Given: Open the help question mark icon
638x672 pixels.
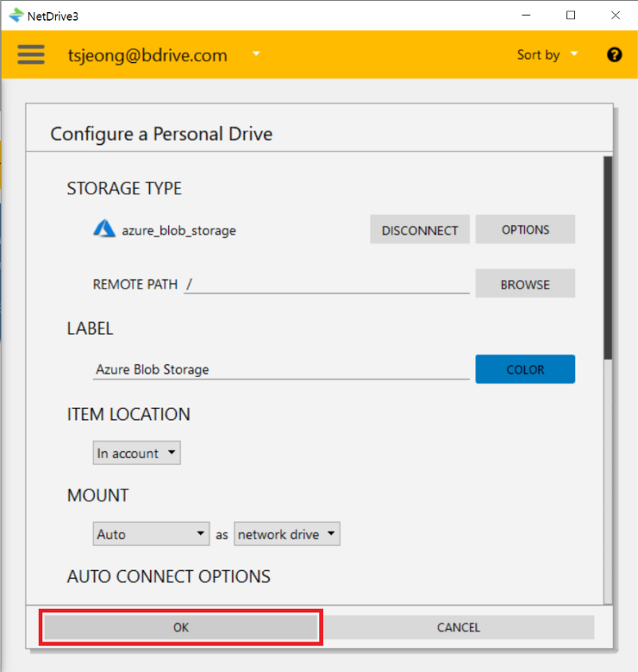Looking at the screenshot, I should (x=614, y=54).
